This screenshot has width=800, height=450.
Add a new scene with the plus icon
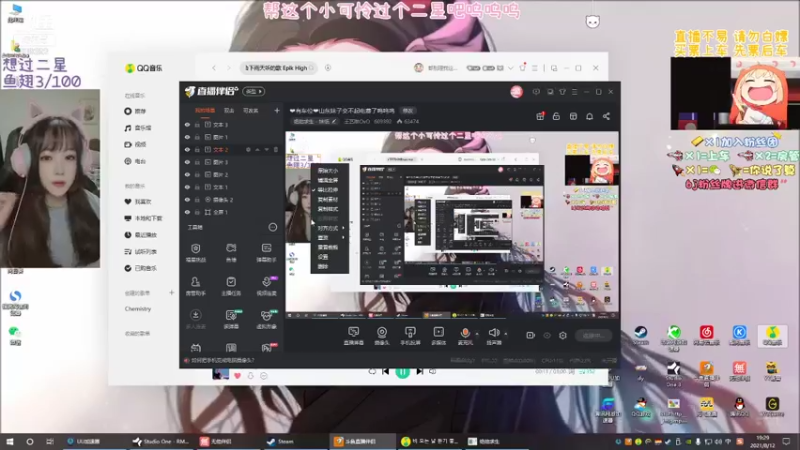point(277,110)
